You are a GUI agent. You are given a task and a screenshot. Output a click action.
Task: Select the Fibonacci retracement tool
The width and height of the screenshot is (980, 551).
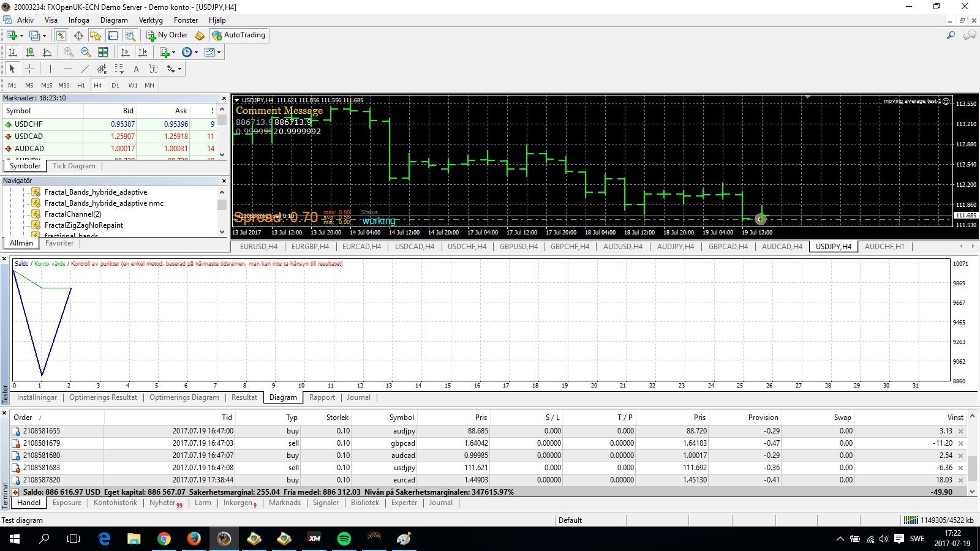coord(119,69)
